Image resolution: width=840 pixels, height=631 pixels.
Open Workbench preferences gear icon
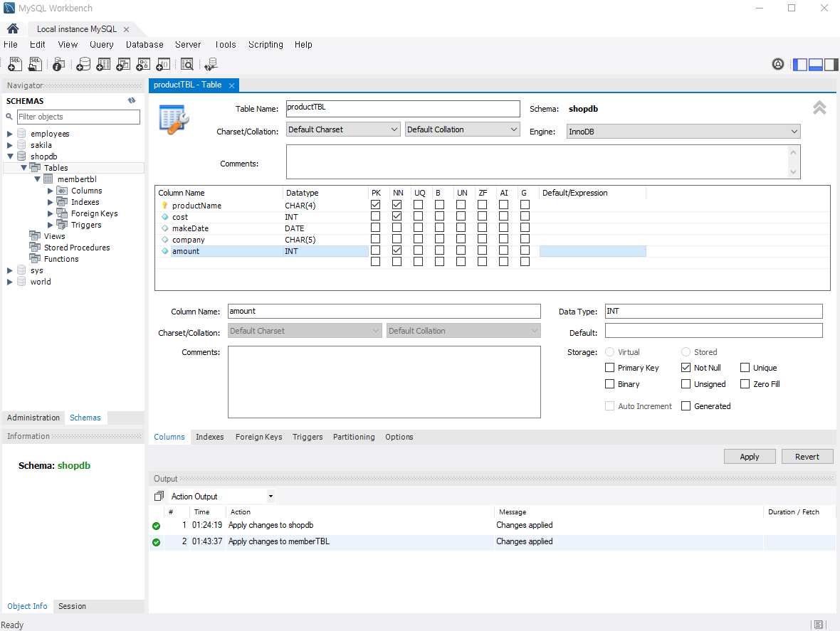coord(778,64)
